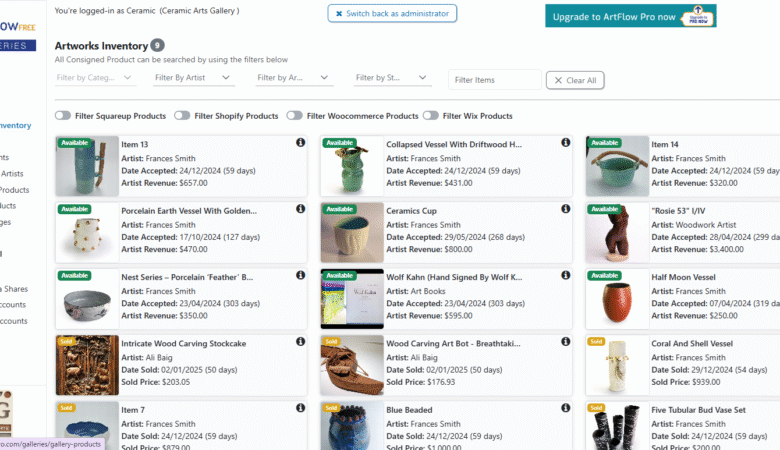Switch on Filter Wix Products
Viewport: 780px width, 450px height.
[431, 116]
